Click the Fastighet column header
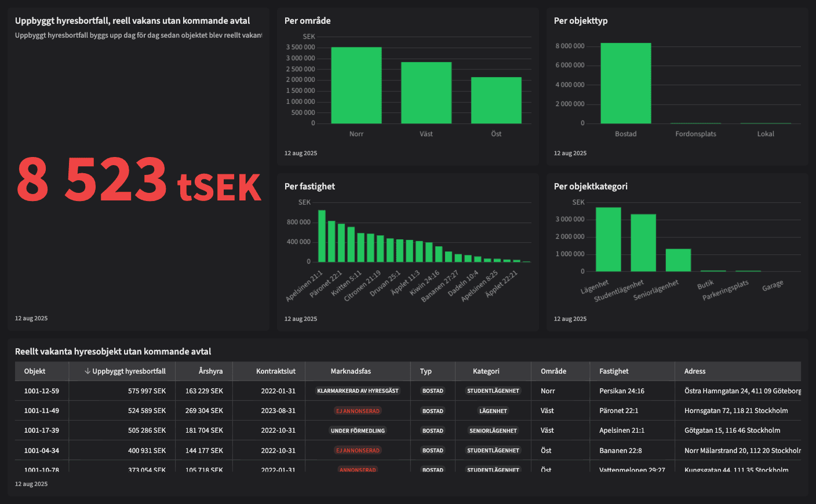 coord(614,371)
